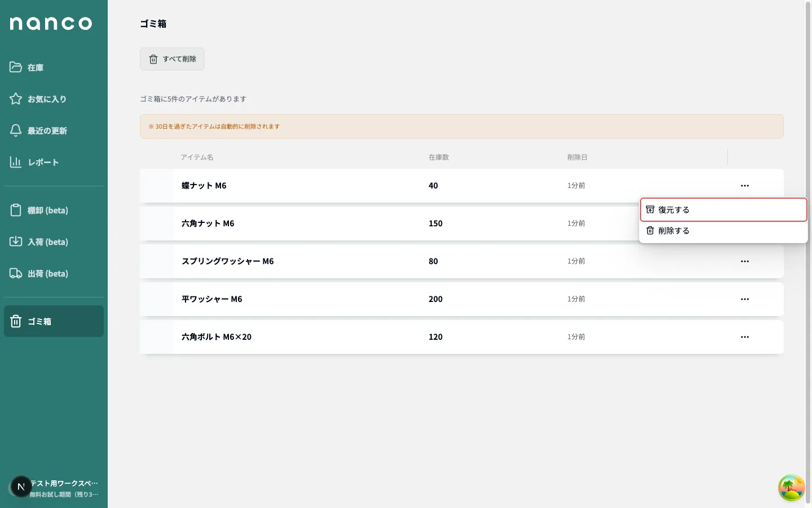
Task: Click the スプリングワッシャー M6 item name
Action: point(227,261)
